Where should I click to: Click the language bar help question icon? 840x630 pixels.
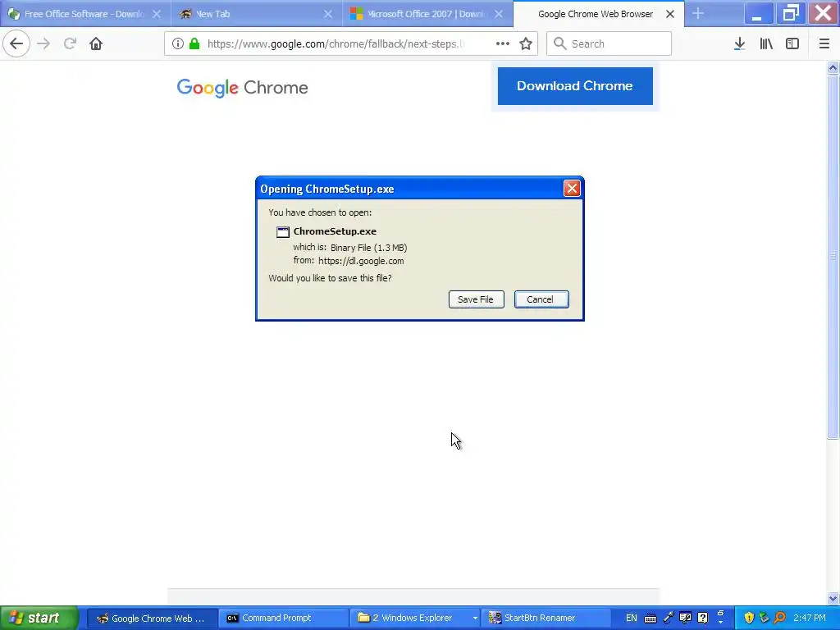703,619
